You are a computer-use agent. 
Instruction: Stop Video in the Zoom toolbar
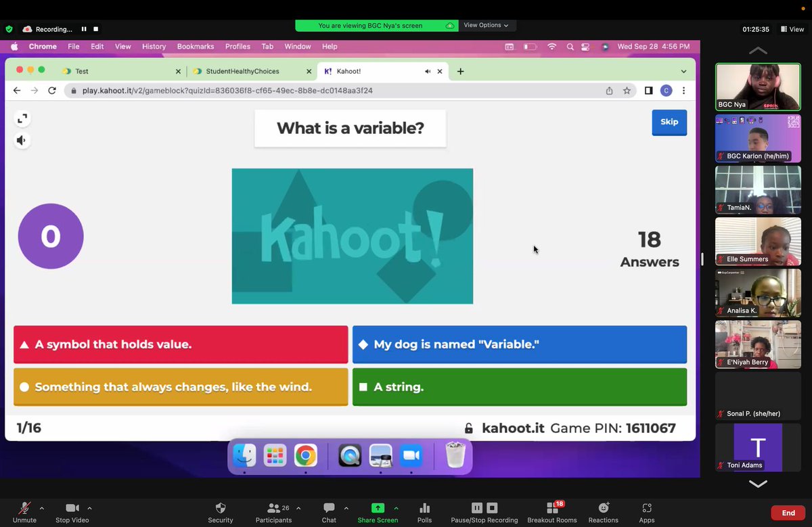[x=72, y=513]
